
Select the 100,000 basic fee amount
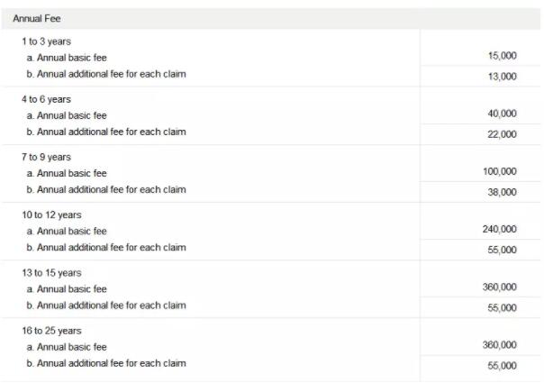[x=500, y=171]
